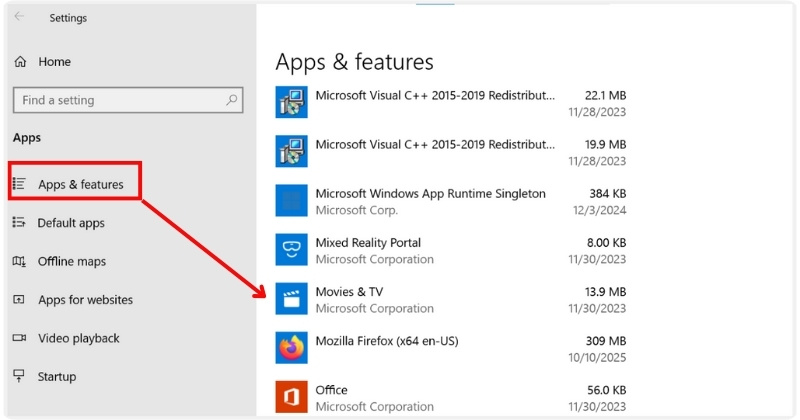Select the Office app entry
The height and width of the screenshot is (420, 800).
coord(451,398)
